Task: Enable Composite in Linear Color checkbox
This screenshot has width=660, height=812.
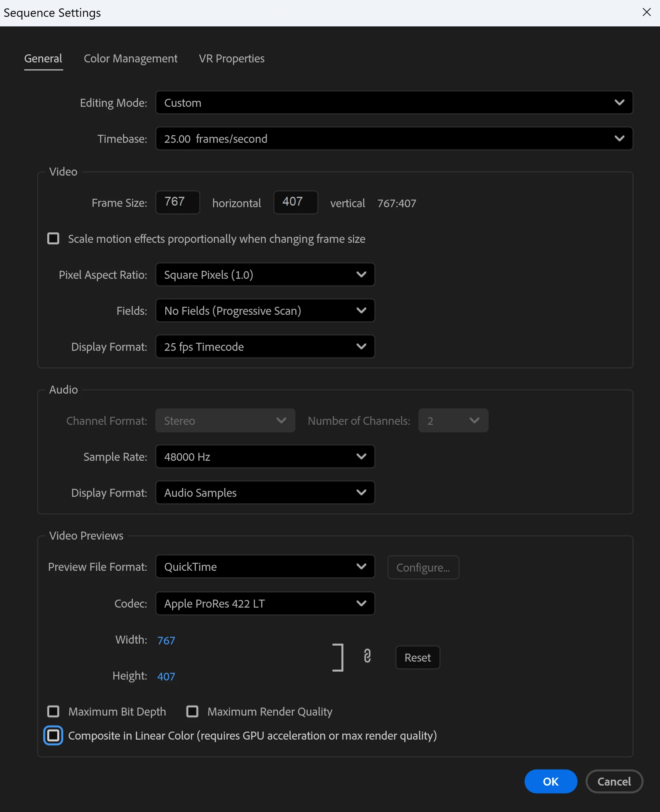Action: (x=53, y=736)
